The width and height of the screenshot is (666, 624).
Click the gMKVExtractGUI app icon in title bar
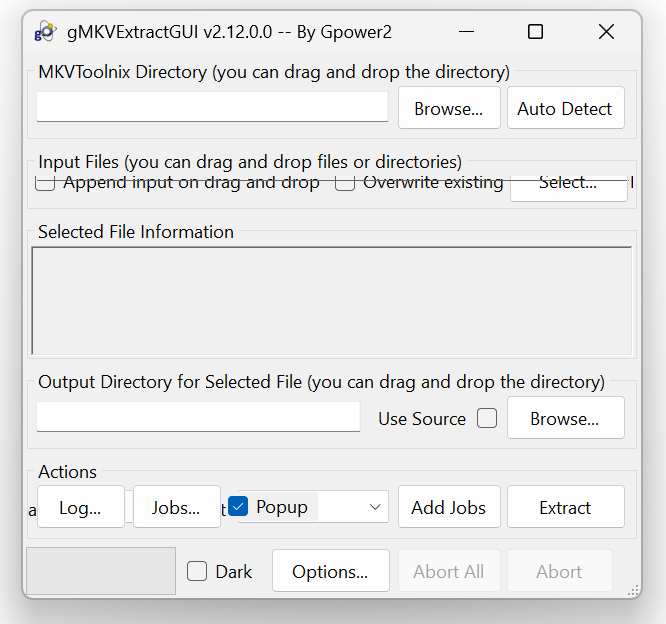45,32
